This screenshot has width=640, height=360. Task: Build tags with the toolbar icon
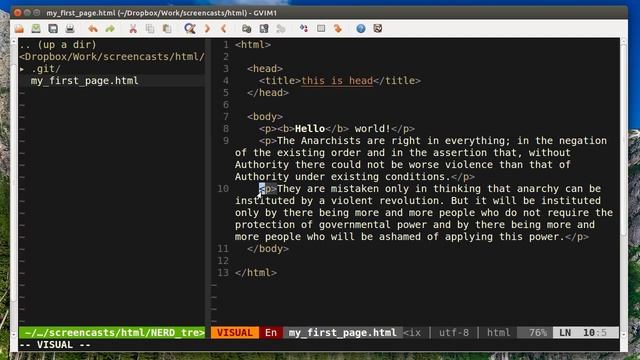[321, 29]
